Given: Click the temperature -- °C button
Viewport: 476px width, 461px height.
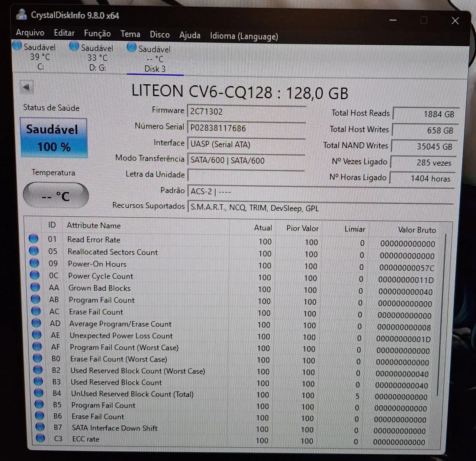Looking at the screenshot, I should coord(56,195).
